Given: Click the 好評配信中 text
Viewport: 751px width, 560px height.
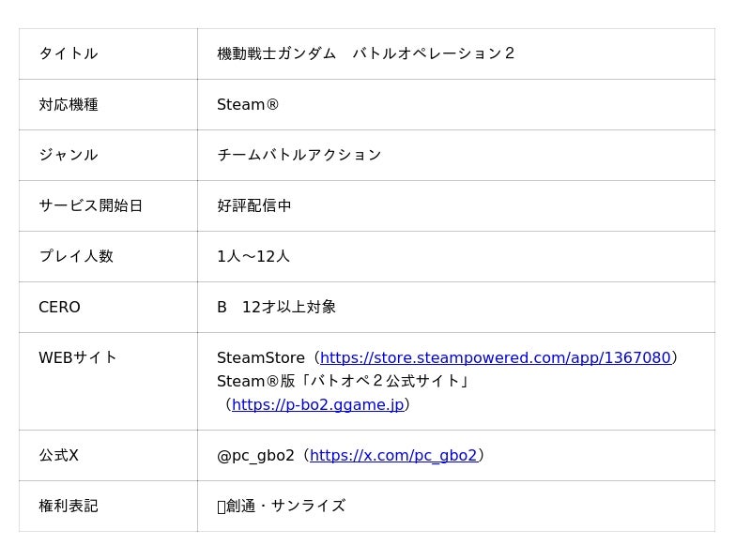Looking at the screenshot, I should [254, 205].
